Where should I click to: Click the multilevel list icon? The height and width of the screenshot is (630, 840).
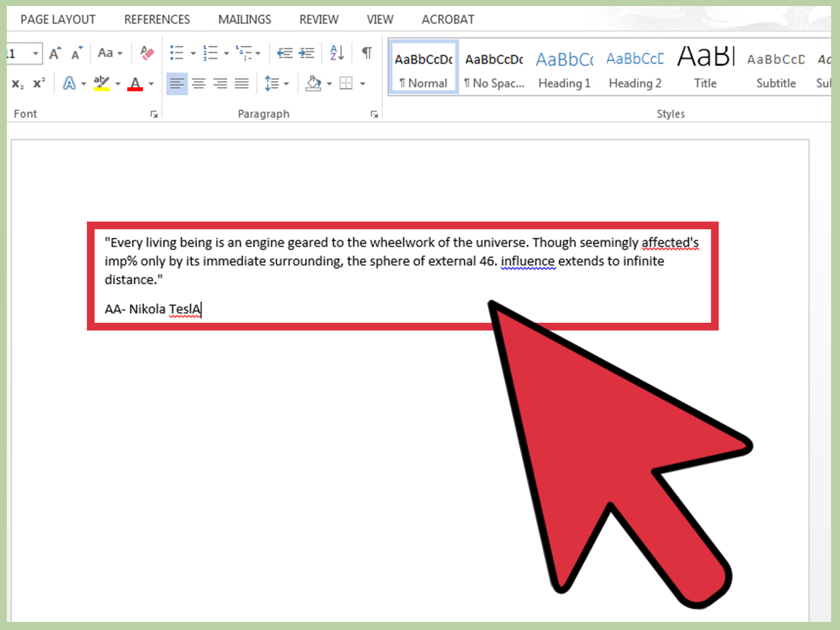coord(243,53)
